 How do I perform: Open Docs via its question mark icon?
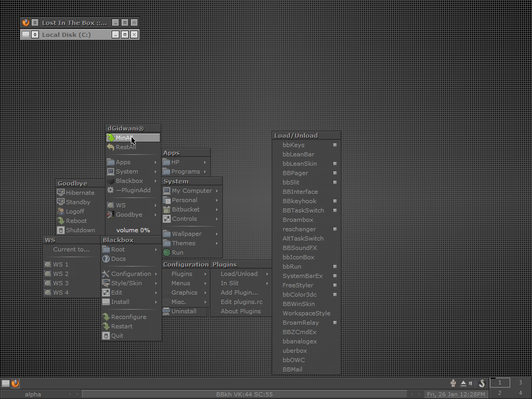[x=106, y=259]
